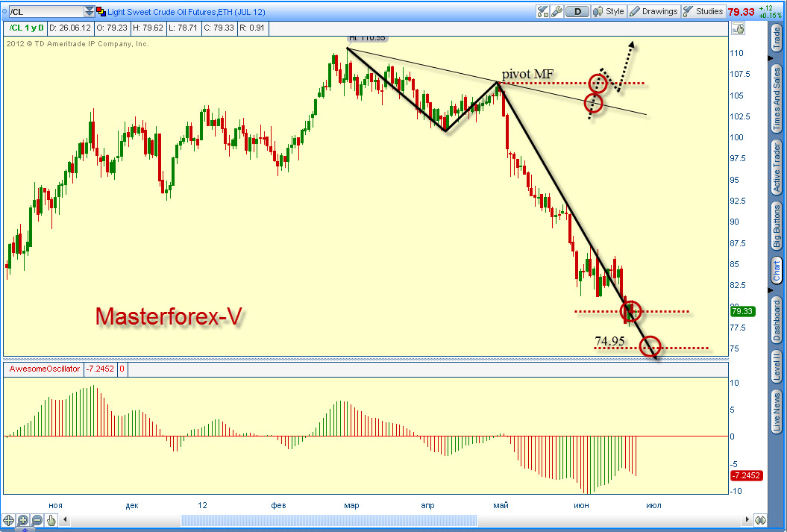The image size is (787, 532).
Task: Open the Studies flask menu
Action: 703,11
